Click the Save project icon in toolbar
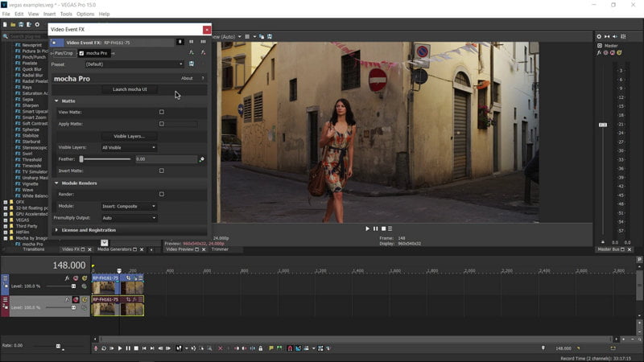 click(21, 25)
